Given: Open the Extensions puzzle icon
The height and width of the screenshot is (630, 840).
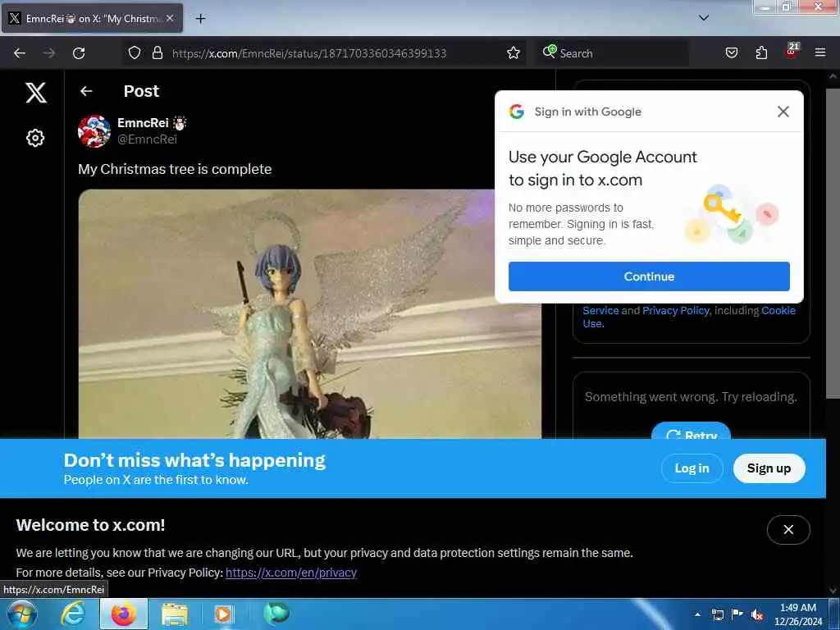Looking at the screenshot, I should point(761,52).
